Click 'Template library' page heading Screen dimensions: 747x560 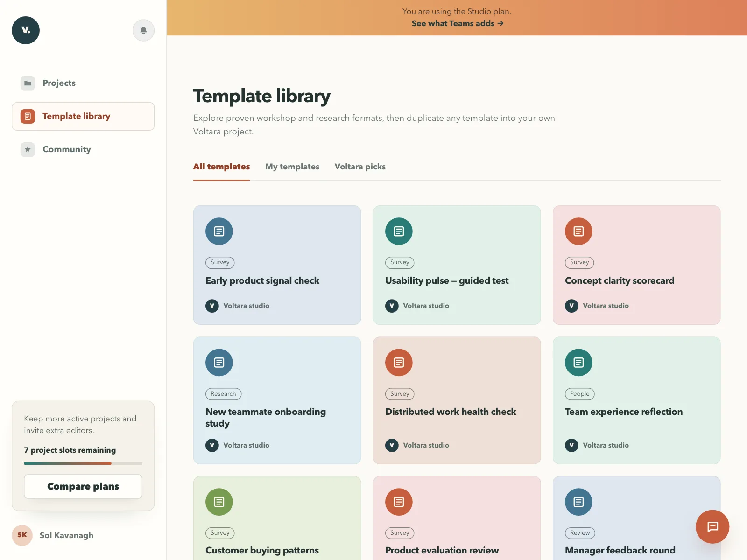tap(262, 96)
